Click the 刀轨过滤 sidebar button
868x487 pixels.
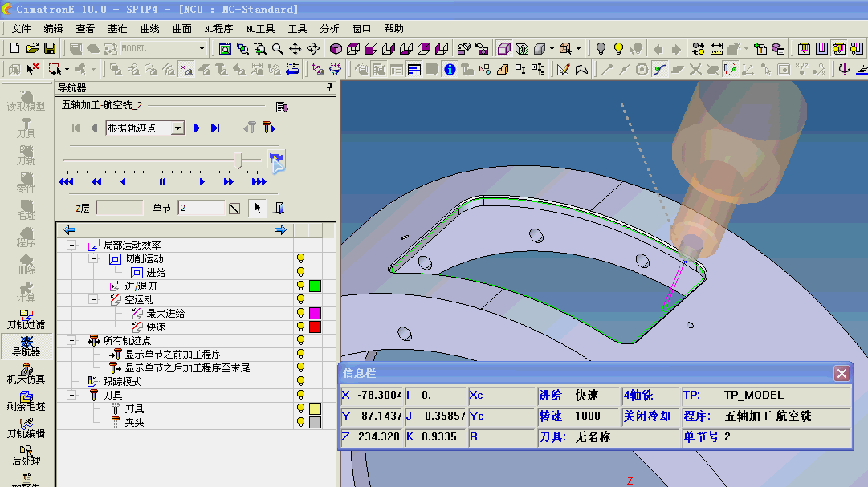[x=26, y=319]
